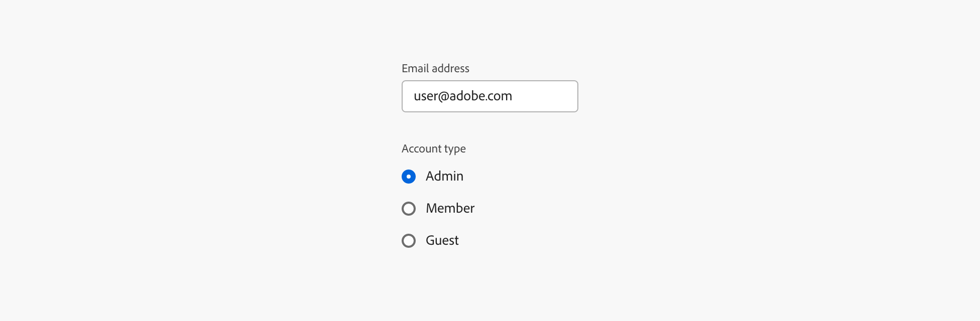Click the empty circle beside Guest

click(409, 241)
